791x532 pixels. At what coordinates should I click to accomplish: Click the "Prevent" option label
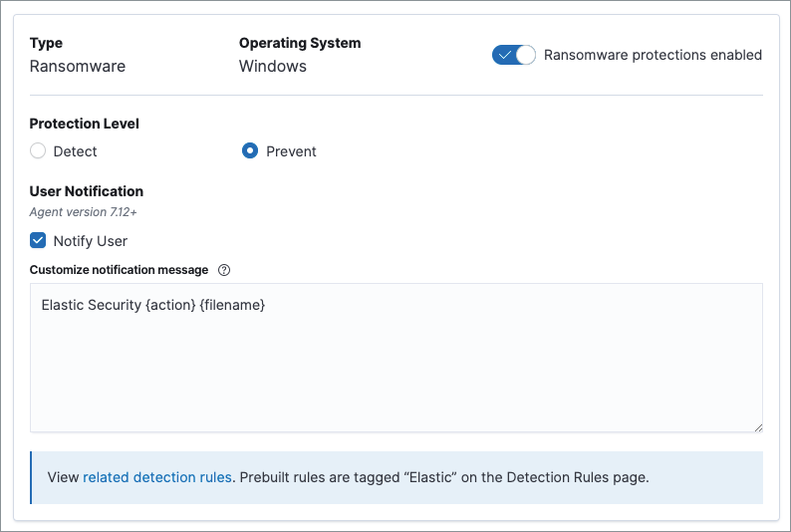point(291,151)
